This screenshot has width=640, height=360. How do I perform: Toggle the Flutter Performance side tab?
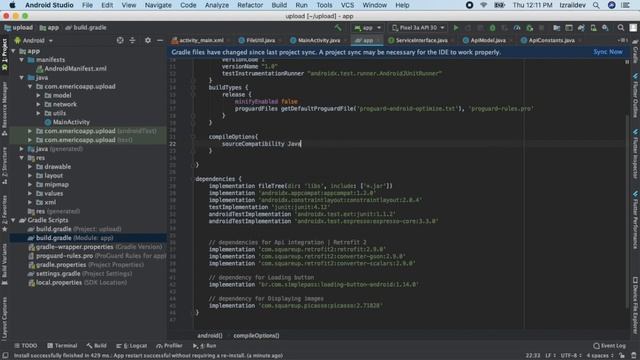(636, 220)
